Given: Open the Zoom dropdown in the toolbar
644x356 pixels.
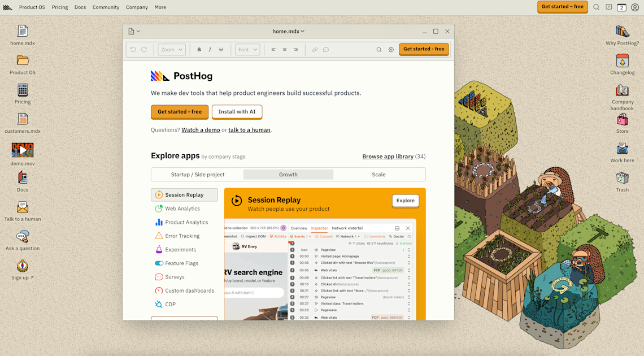Looking at the screenshot, I should [x=172, y=49].
